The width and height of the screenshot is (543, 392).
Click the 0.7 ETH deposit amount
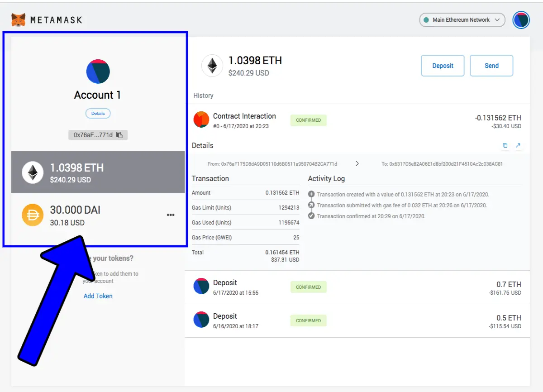pos(509,284)
